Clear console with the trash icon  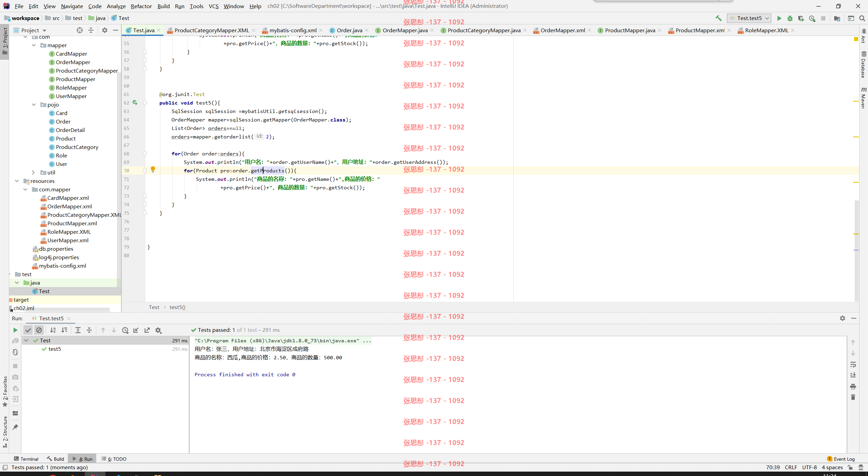(853, 397)
